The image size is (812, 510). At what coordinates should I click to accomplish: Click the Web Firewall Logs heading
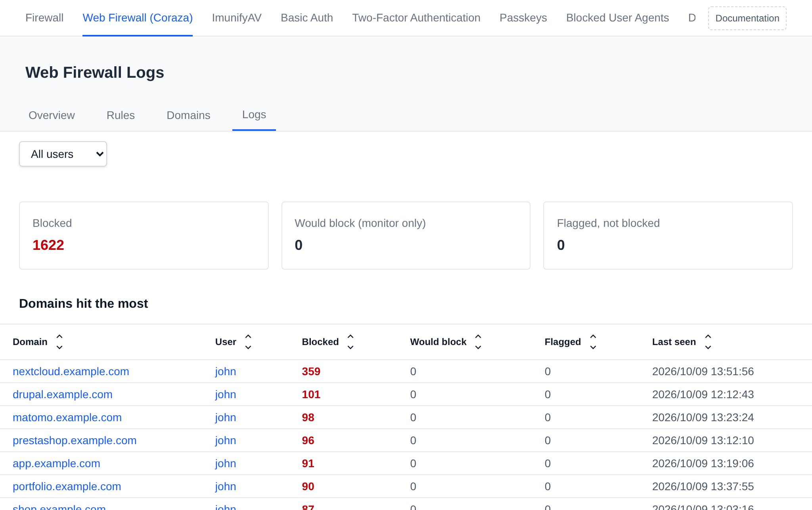coord(95,73)
